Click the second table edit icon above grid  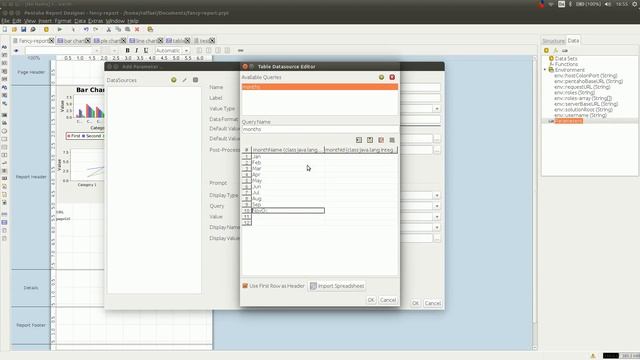370,140
